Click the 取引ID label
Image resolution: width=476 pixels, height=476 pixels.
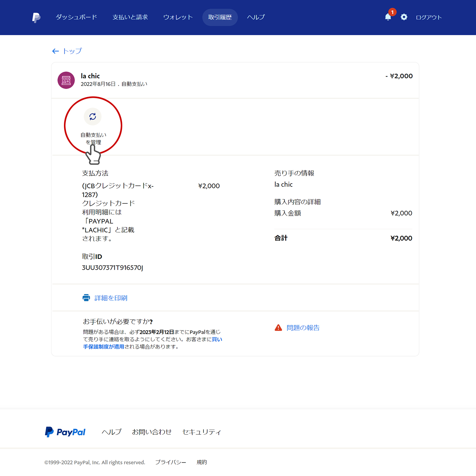(92, 256)
